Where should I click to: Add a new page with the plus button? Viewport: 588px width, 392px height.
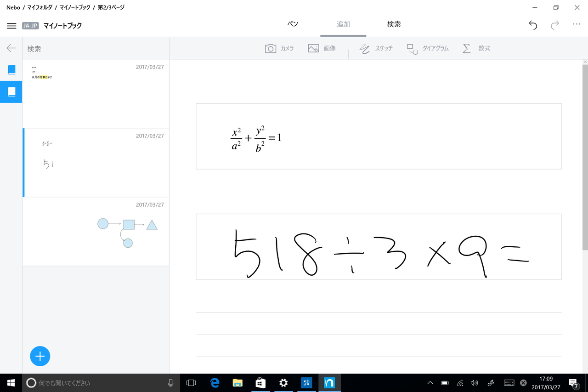pyautogui.click(x=40, y=356)
